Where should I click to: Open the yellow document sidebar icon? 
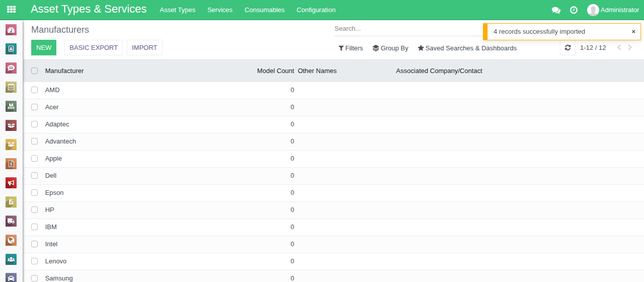click(x=11, y=202)
